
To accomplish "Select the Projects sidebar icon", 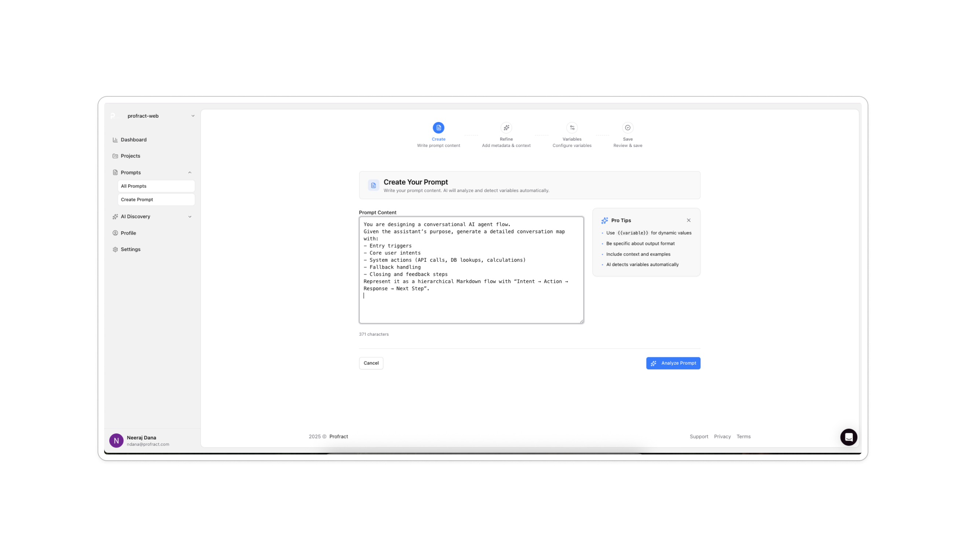I will tap(116, 155).
